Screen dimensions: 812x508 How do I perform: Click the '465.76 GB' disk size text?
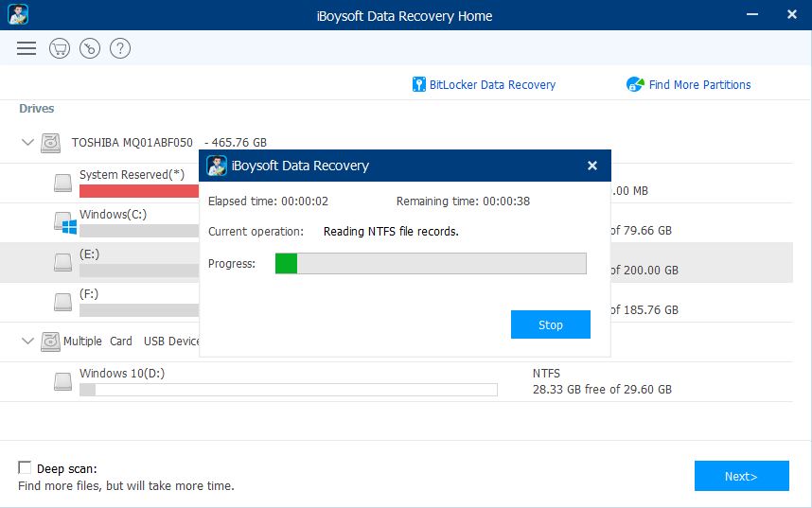coord(239,143)
